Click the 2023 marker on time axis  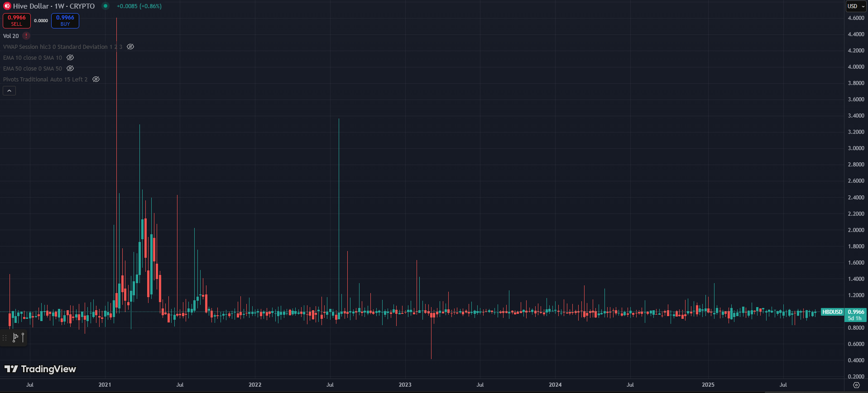[405, 385]
